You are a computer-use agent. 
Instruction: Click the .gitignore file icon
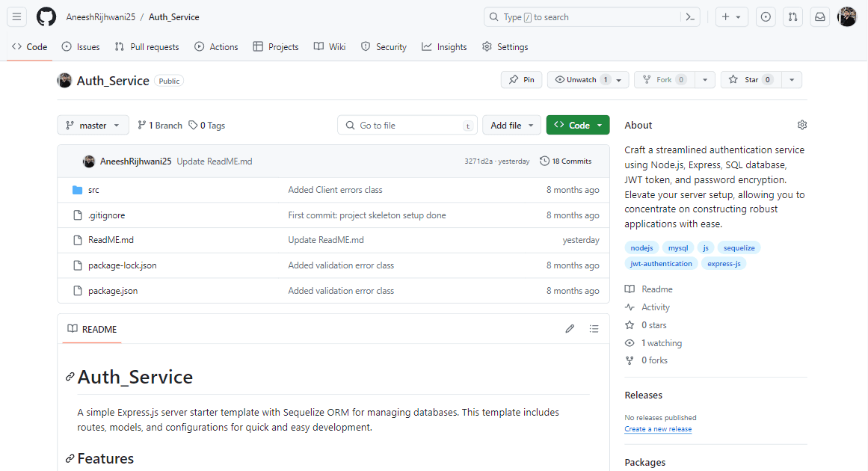pyautogui.click(x=78, y=215)
